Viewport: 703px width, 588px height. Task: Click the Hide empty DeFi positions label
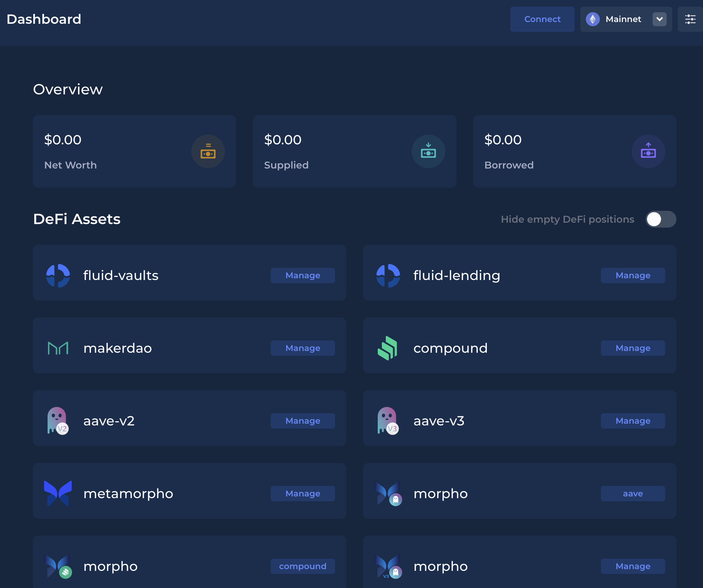click(x=567, y=219)
